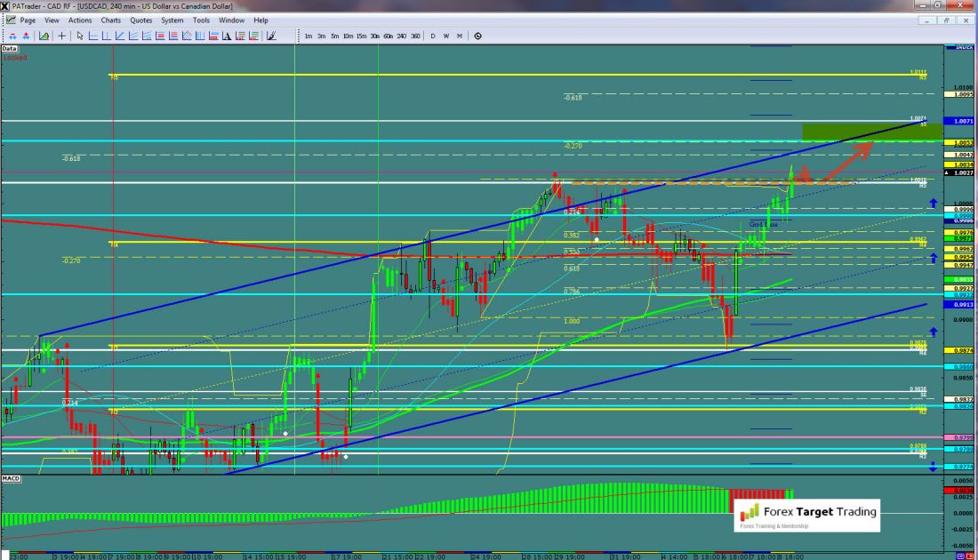Open the Actions menu
Screen dimensions: 978x560
coord(80,20)
